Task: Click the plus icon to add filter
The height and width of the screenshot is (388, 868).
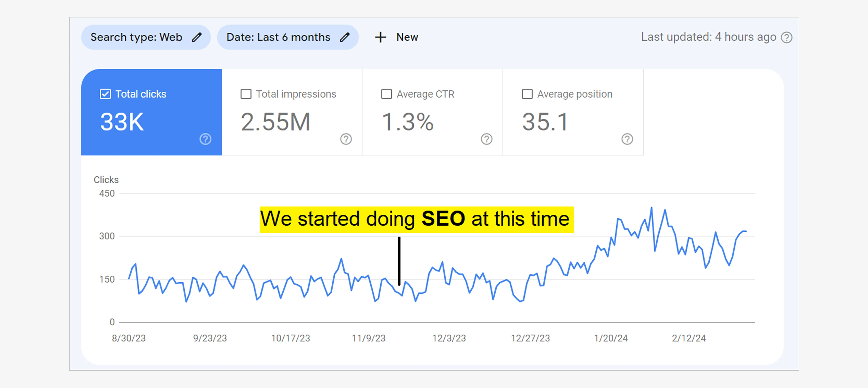Action: [x=380, y=37]
